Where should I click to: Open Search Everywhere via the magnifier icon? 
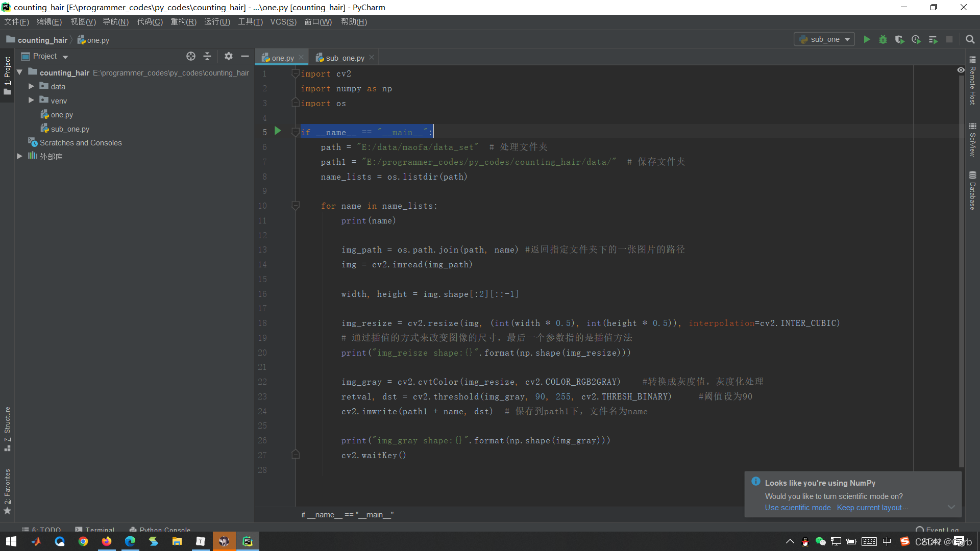tap(970, 39)
